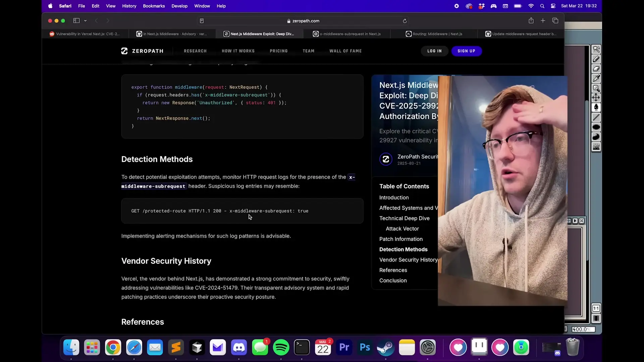This screenshot has height=362, width=644.
Task: Click the 400.0% zoom field in background window
Action: click(x=583, y=329)
